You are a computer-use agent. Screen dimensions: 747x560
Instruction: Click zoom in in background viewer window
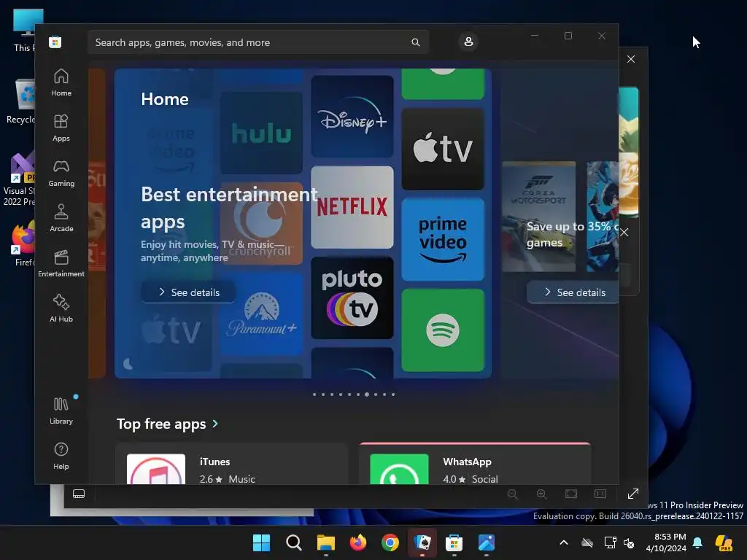point(542,494)
